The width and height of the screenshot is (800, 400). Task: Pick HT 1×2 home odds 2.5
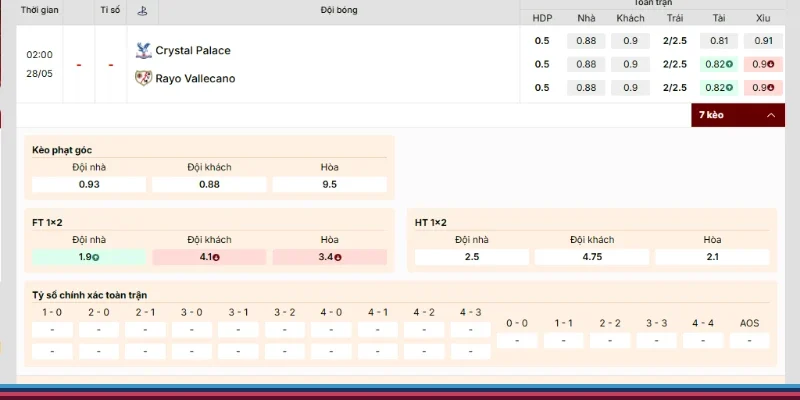coord(472,257)
